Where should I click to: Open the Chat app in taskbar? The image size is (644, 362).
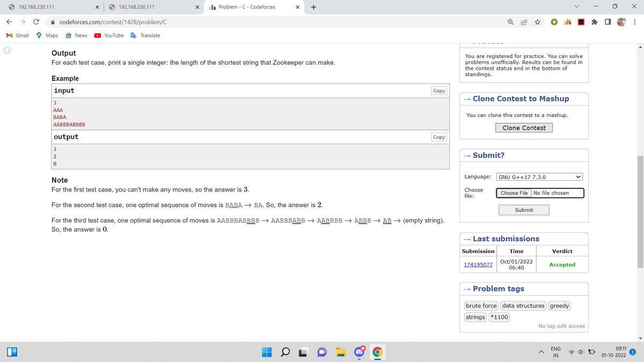pyautogui.click(x=322, y=352)
